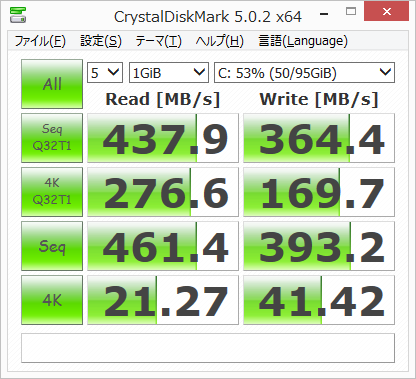Minimize the CrystalDiskMark window
Viewport: 416px width, 379px height.
pyautogui.click(x=324, y=13)
